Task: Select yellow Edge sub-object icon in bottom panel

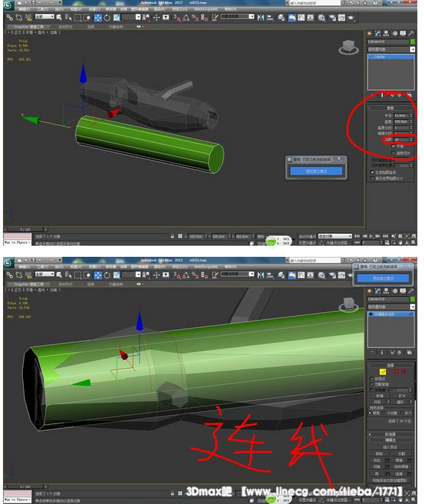Action: [383, 372]
